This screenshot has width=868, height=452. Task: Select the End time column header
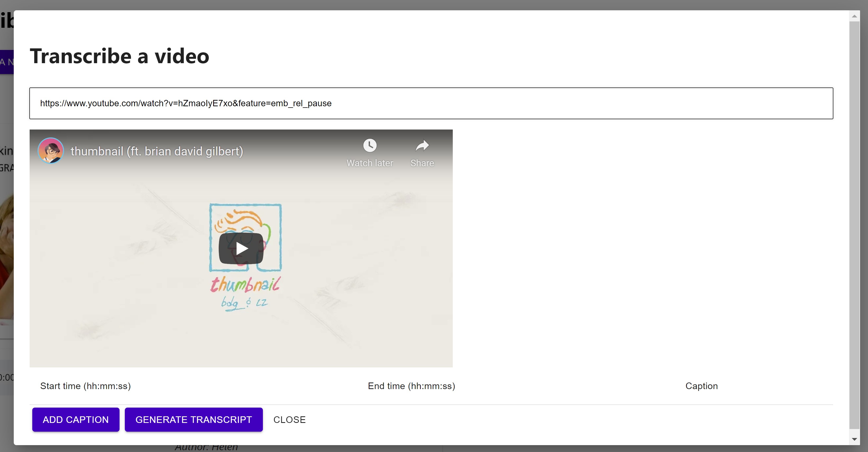pos(412,386)
